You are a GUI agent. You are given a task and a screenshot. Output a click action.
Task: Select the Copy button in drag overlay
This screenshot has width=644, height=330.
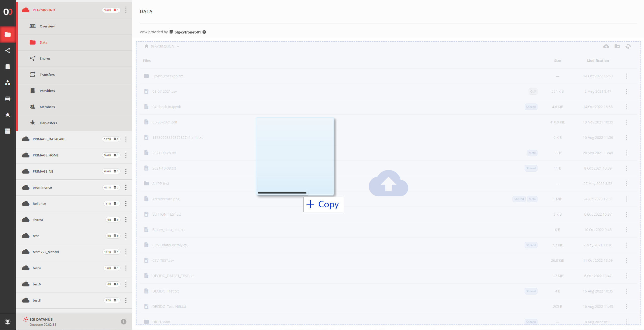click(323, 204)
